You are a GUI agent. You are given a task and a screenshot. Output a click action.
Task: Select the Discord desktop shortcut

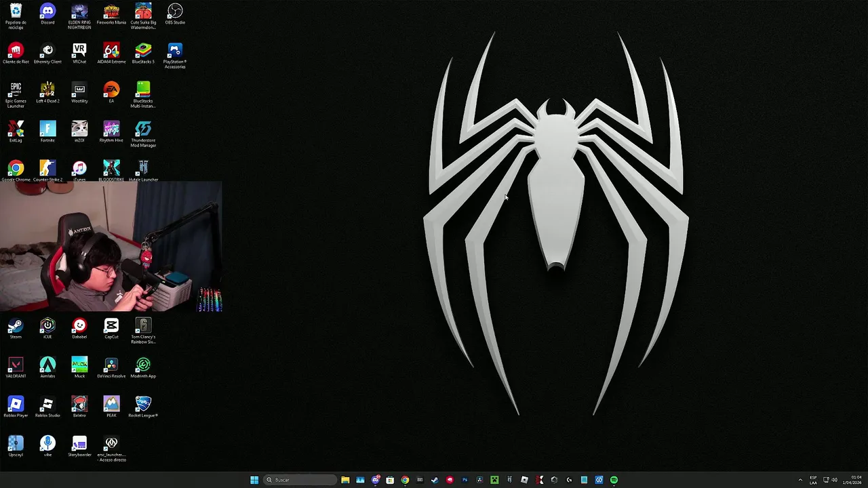pyautogui.click(x=47, y=14)
